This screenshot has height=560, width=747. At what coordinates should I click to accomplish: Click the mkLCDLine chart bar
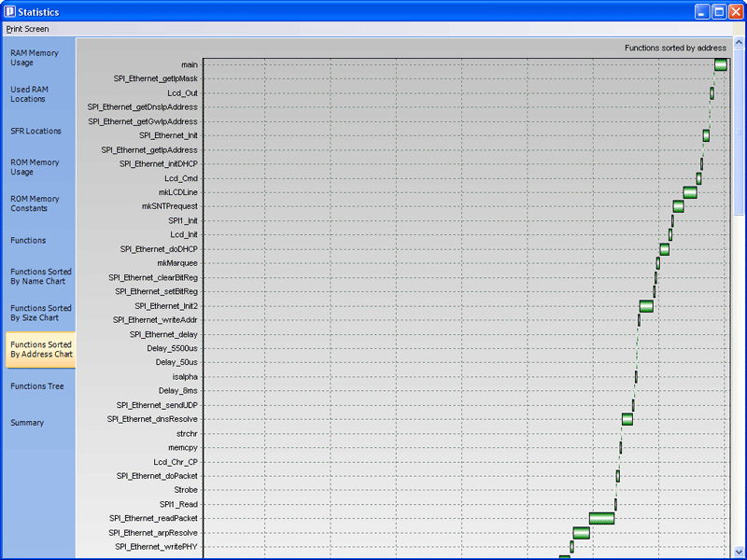[690, 192]
